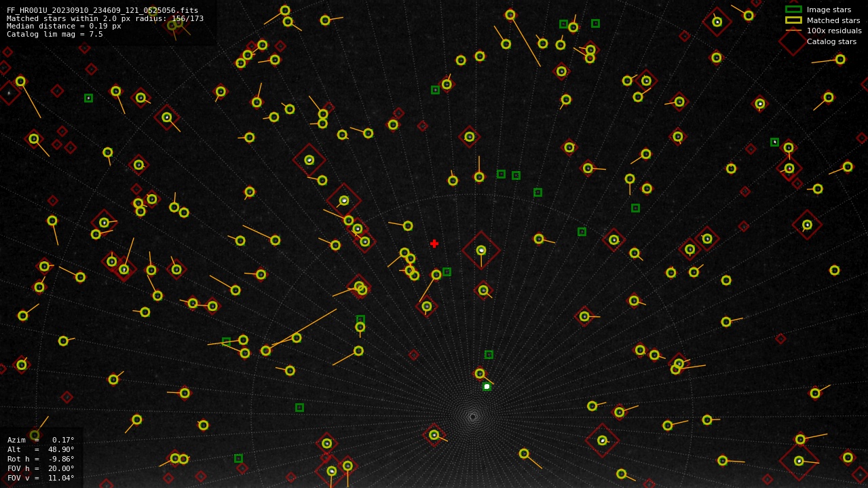Click the FF_HR001U .fits file name text
Viewport: 868px width, 488px height.
[x=102, y=10]
